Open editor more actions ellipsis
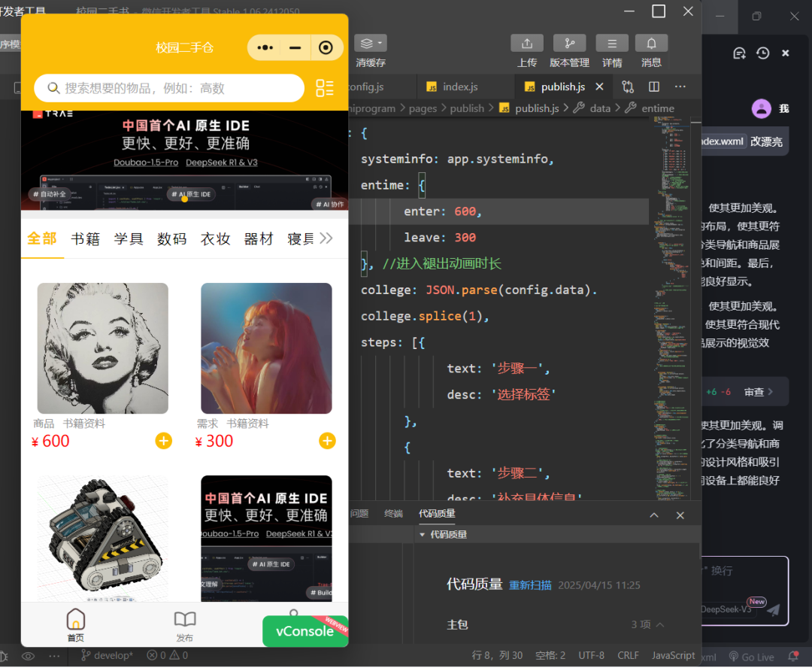This screenshot has width=812, height=668. point(680,87)
